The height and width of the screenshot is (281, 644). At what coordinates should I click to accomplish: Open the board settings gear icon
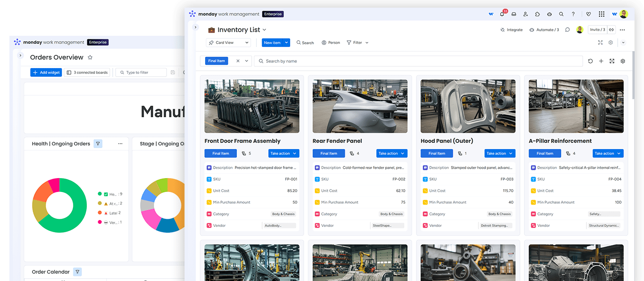point(610,43)
